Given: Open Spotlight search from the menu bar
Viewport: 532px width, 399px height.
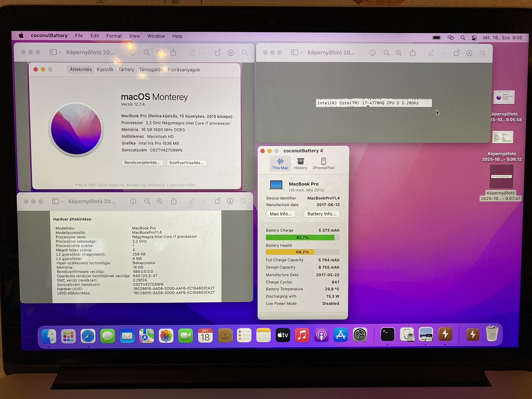Looking at the screenshot, I should pyautogui.click(x=463, y=38).
